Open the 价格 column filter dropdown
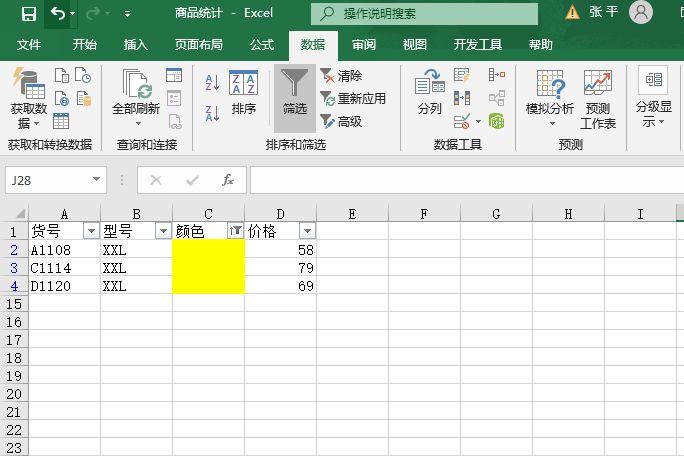 click(x=307, y=231)
